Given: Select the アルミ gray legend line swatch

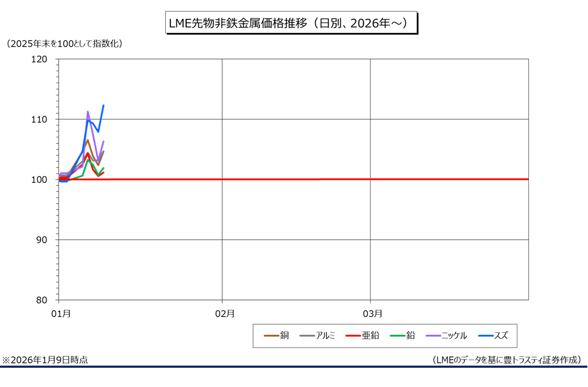Looking at the screenshot, I should (307, 336).
